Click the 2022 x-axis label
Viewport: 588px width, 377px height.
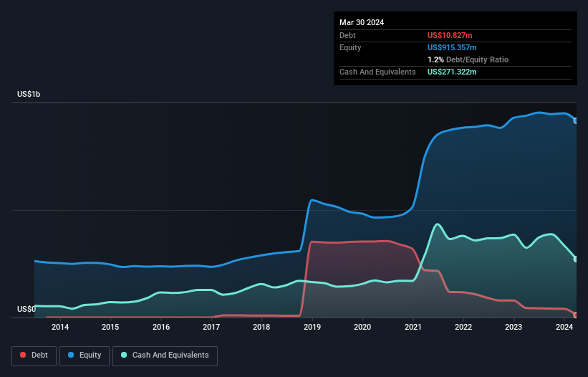coord(463,327)
